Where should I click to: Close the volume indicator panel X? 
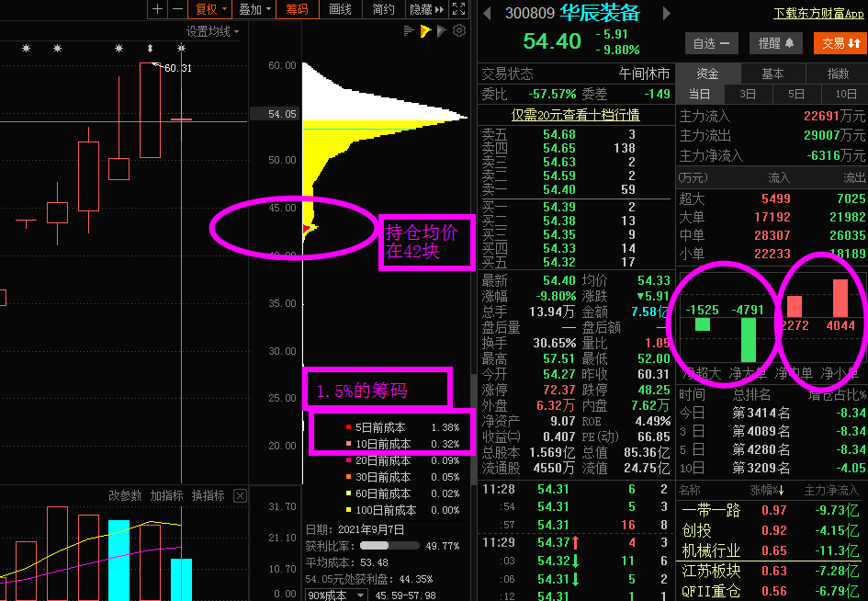pos(241,495)
